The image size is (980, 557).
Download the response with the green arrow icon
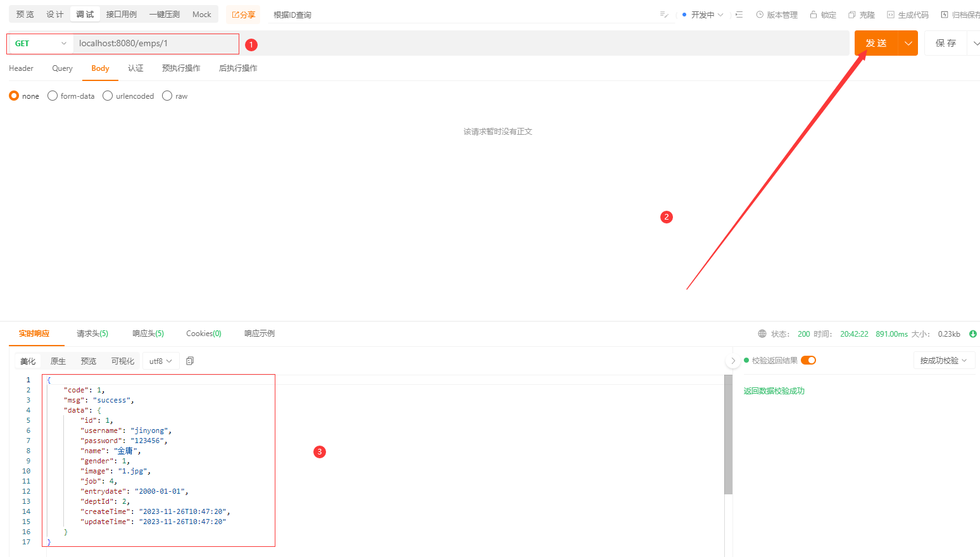coord(973,334)
